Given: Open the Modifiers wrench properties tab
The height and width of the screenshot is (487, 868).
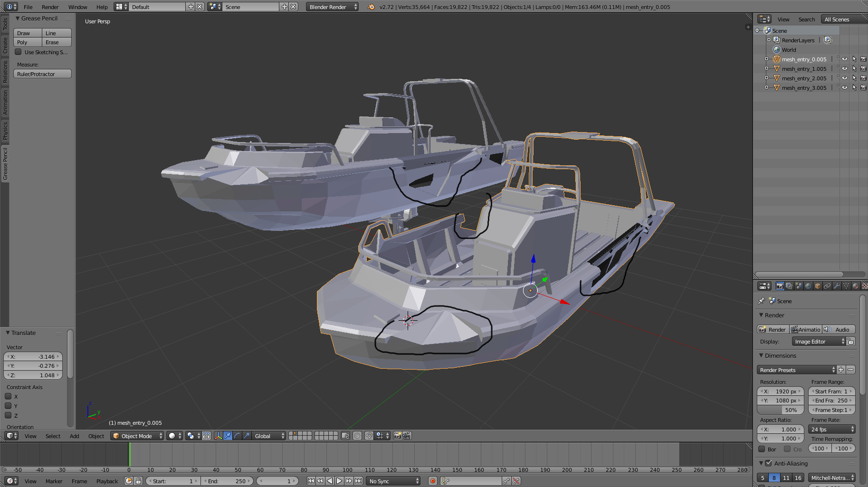Looking at the screenshot, I should 837,286.
